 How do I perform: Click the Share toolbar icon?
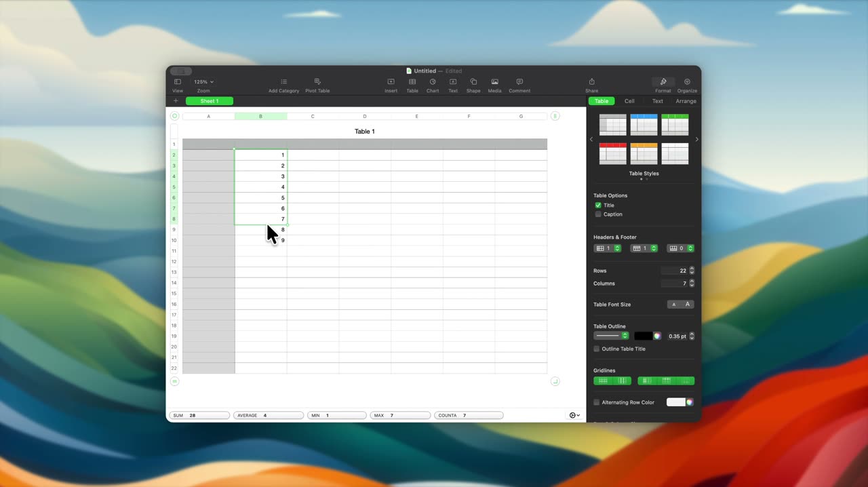tap(592, 82)
